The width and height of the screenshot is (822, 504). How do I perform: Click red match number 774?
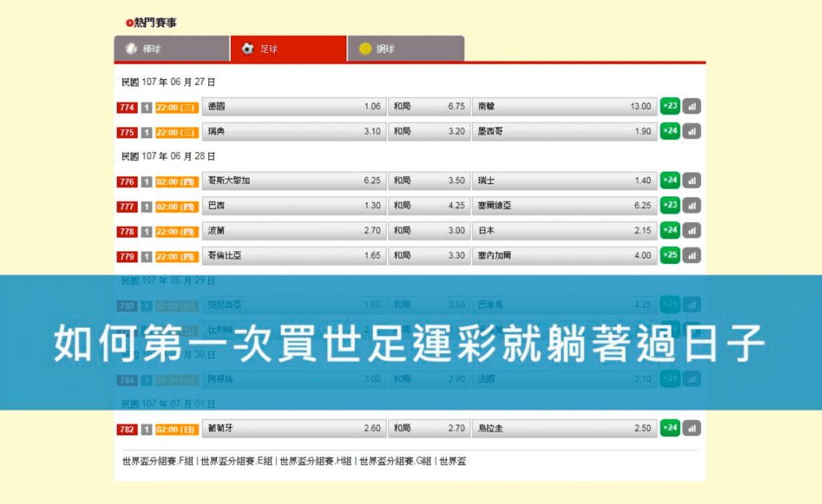(127, 107)
